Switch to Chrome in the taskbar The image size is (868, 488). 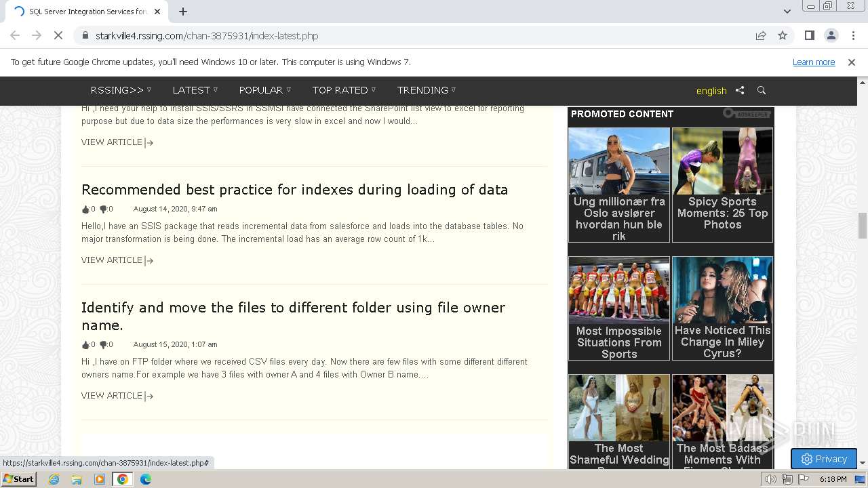pyautogui.click(x=123, y=479)
